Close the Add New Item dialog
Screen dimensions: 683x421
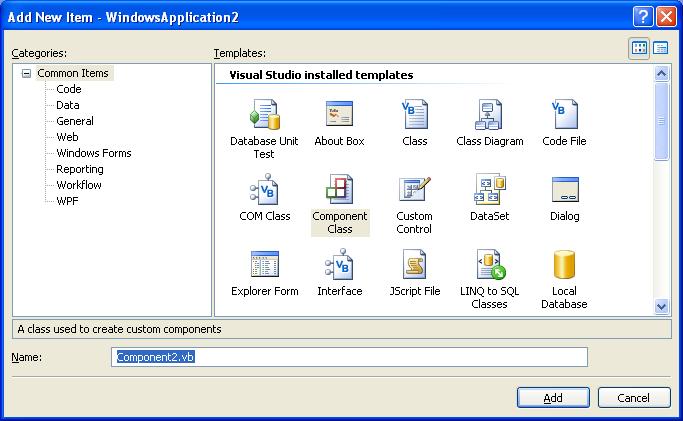tap(666, 17)
